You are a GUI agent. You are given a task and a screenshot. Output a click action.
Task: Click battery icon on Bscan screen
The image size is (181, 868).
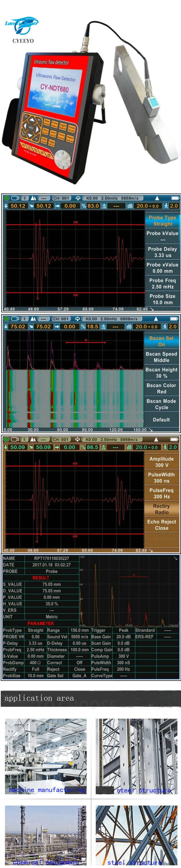174,319
